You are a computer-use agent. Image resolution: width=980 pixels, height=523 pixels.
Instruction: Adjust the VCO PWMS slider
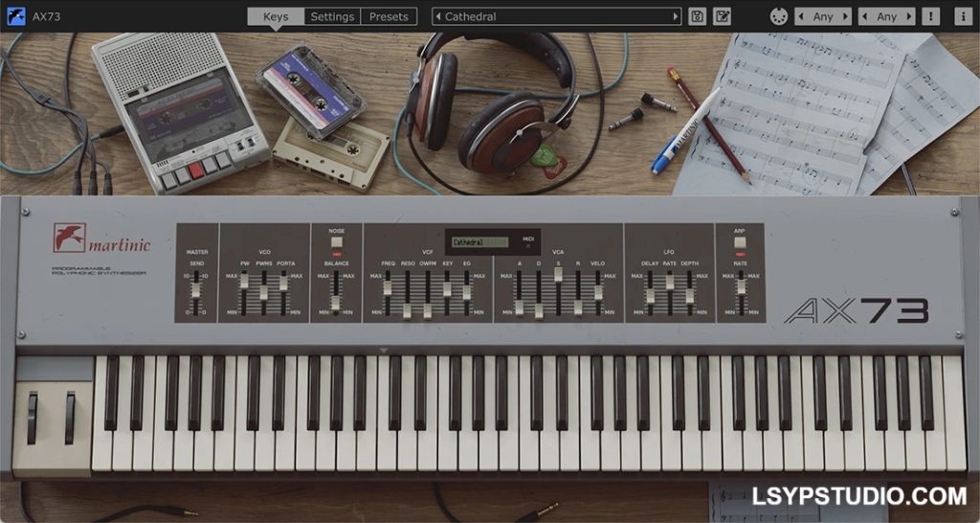pos(264,292)
